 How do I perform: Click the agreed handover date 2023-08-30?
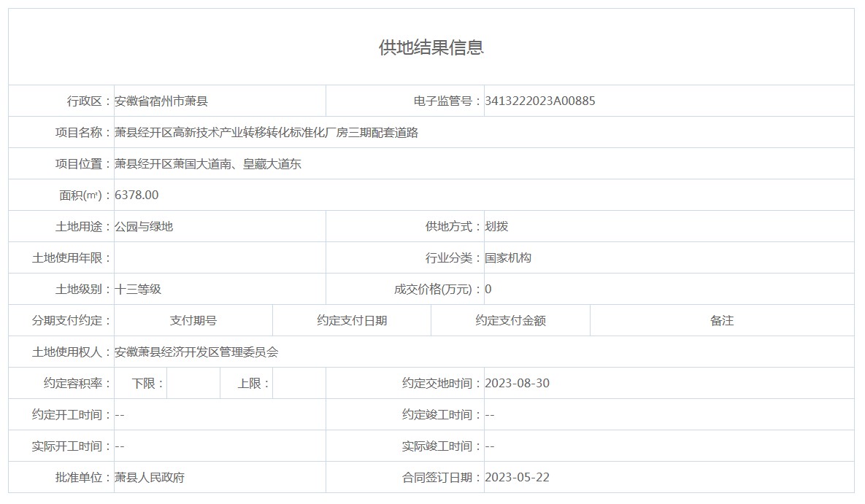tap(517, 384)
